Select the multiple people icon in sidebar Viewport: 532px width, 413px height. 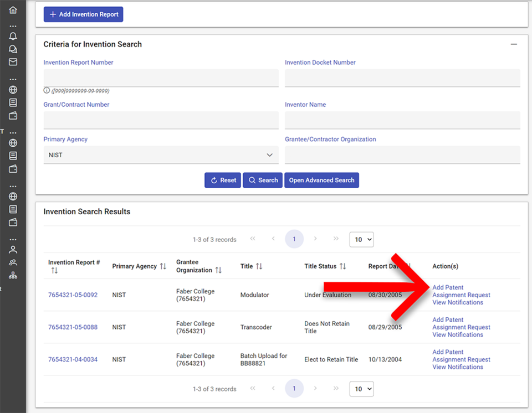click(x=13, y=261)
